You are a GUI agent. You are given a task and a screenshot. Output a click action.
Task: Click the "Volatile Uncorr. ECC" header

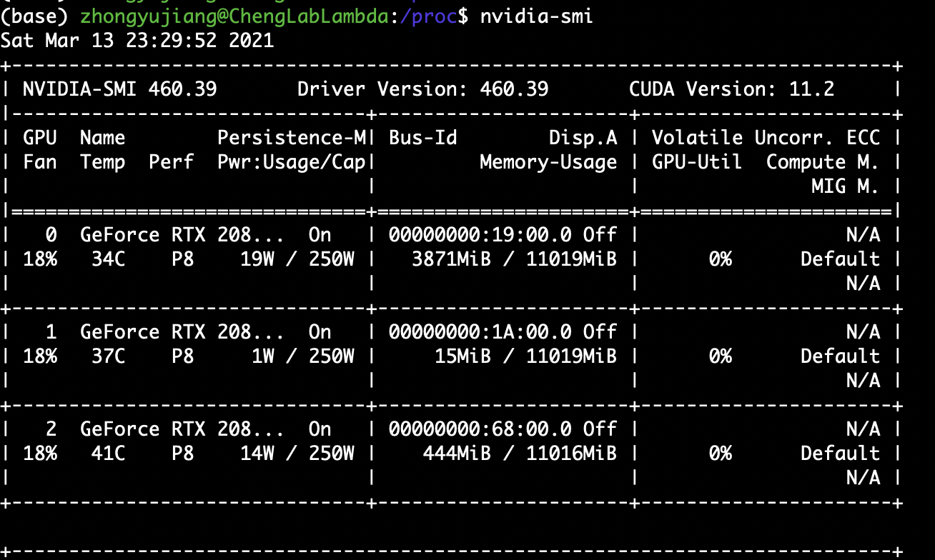pos(766,137)
